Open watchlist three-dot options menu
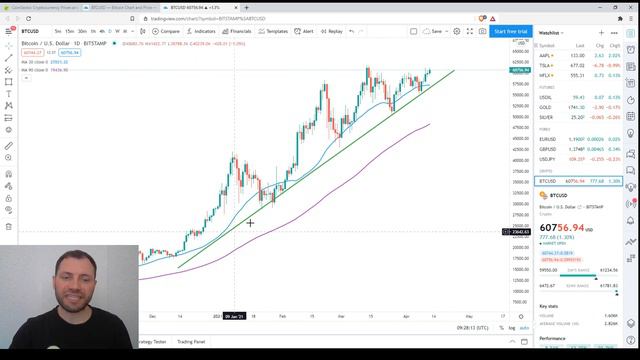640x360 pixels. [x=614, y=33]
